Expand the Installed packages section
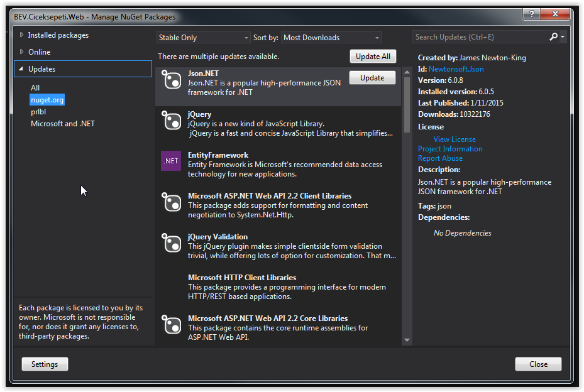The width and height of the screenshot is (584, 392). (21, 35)
